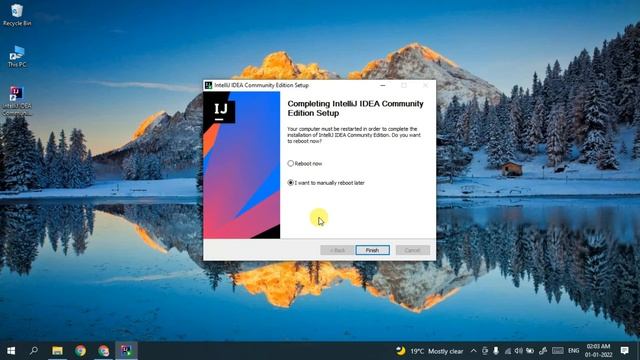Image resolution: width=640 pixels, height=360 pixels.
Task: Select the This PC desktop icon
Action: pos(17,56)
